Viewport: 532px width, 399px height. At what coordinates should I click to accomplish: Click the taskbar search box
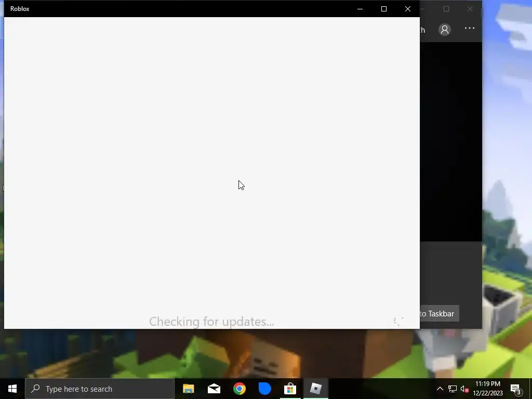click(100, 389)
